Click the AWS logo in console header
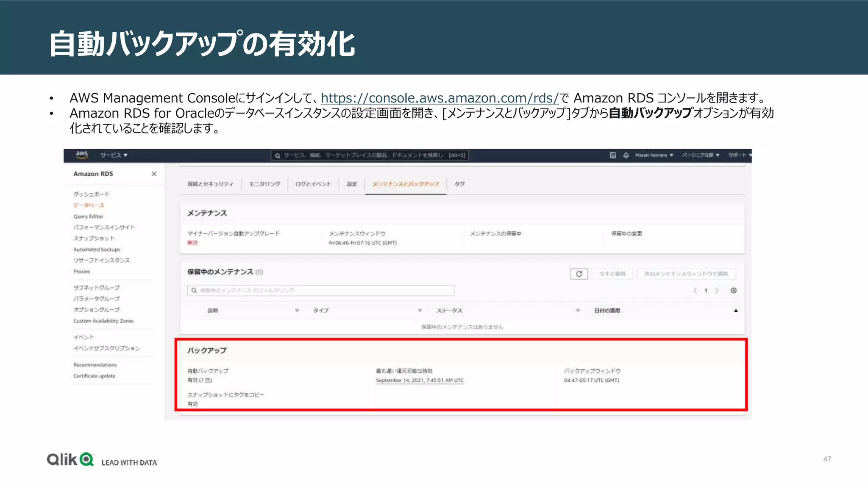868x488 pixels. [x=82, y=155]
